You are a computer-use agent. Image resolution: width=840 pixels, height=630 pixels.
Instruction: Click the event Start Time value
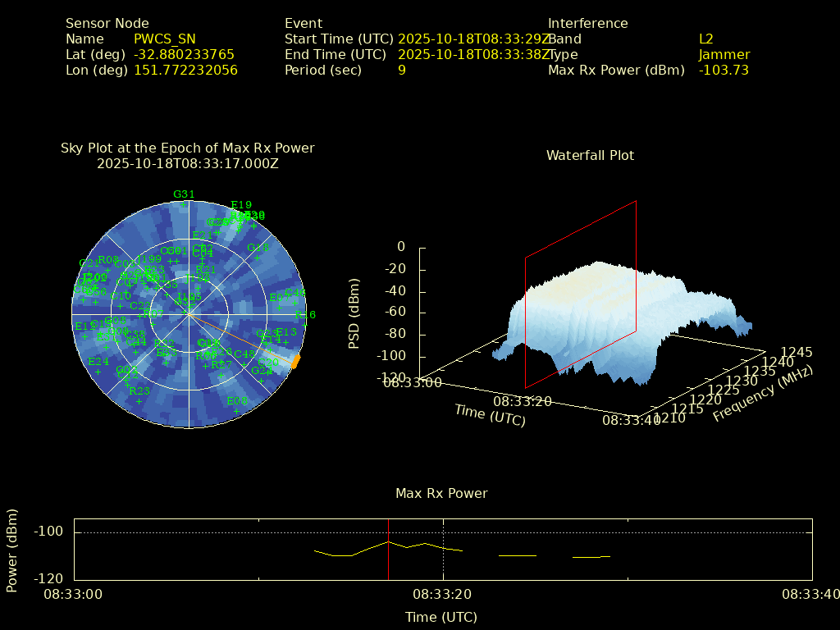coord(472,39)
